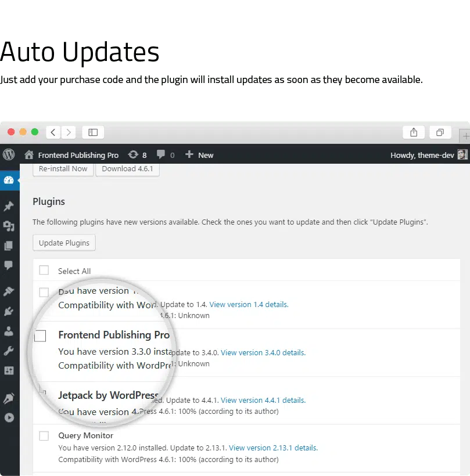Click the Select All label text
This screenshot has width=470, height=476.
[x=74, y=271]
